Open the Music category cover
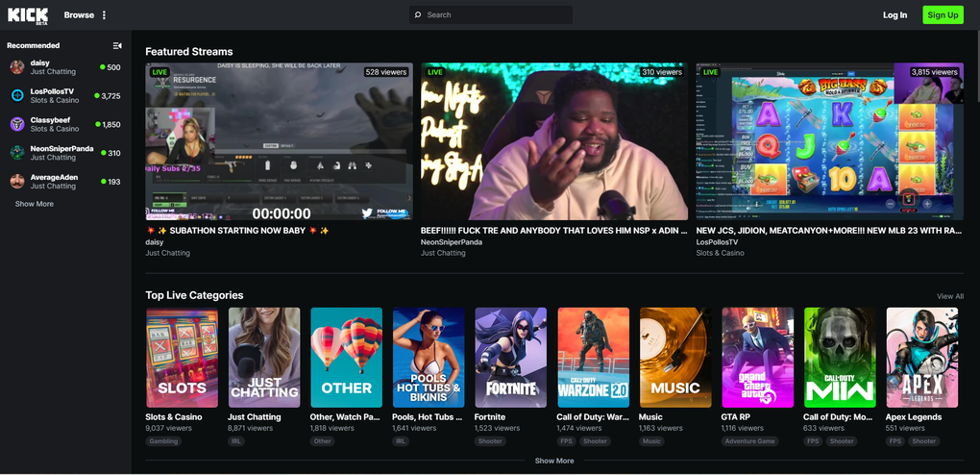This screenshot has width=980, height=475. tap(675, 358)
